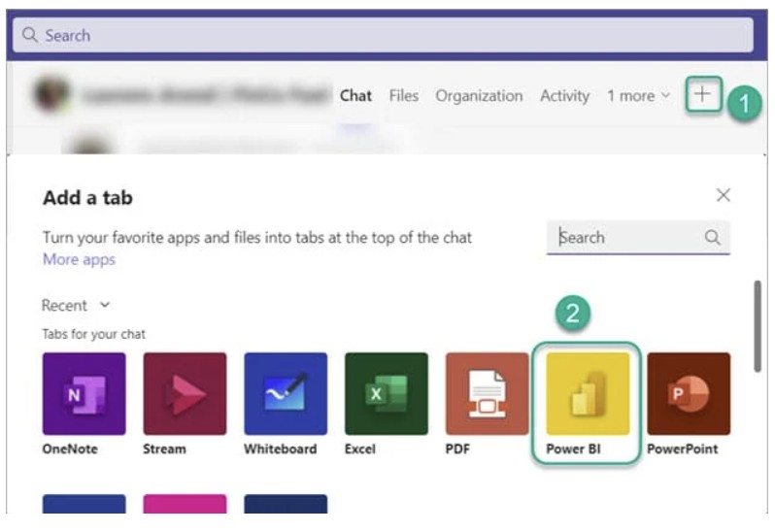Viewport: 775px width, 532px height.
Task: Click the plus icon to add a tab
Action: click(x=703, y=94)
